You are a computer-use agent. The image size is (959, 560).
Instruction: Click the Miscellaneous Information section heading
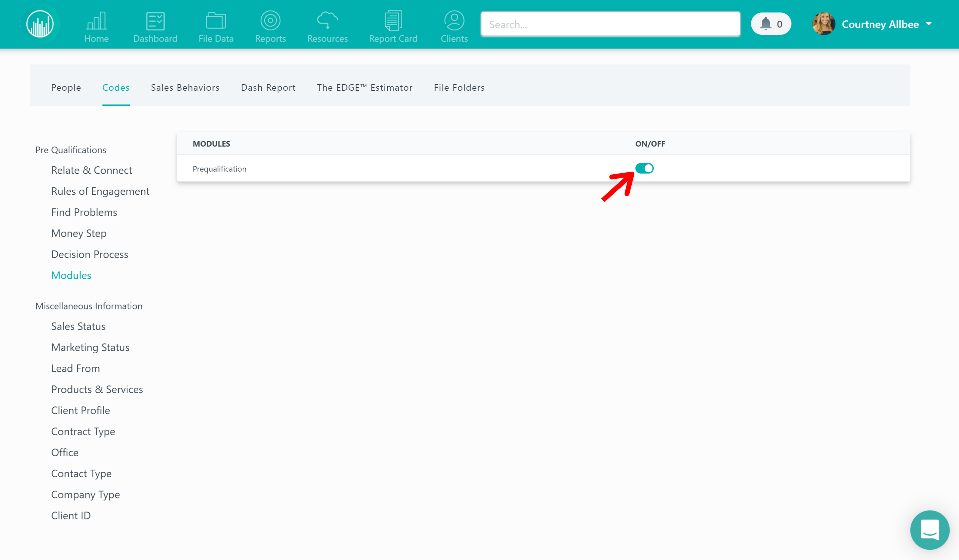89,306
